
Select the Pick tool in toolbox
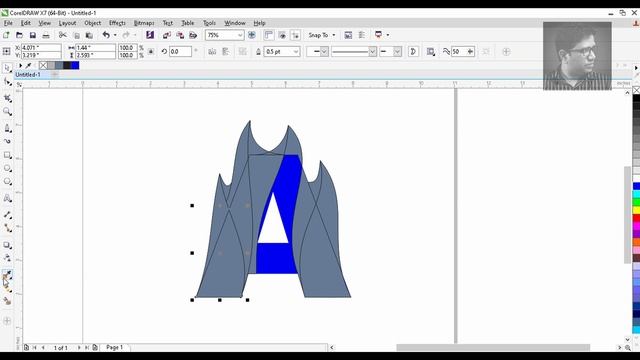click(7, 67)
